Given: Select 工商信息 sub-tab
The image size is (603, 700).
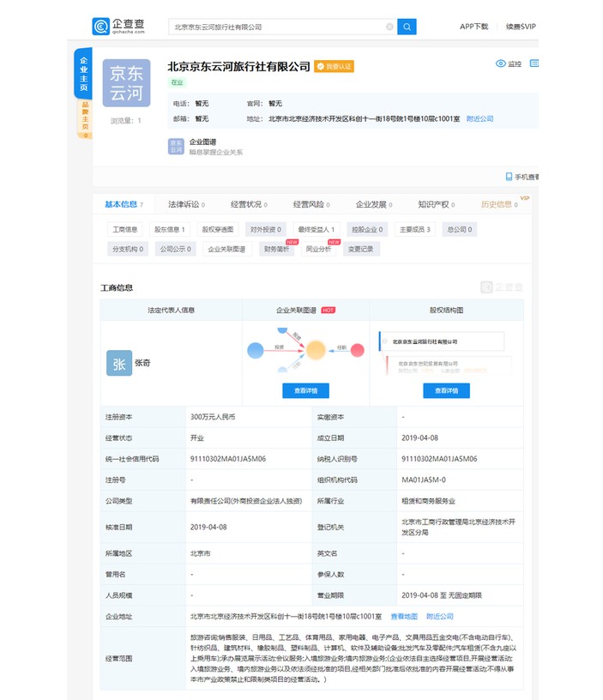Looking at the screenshot, I should pos(125,229).
